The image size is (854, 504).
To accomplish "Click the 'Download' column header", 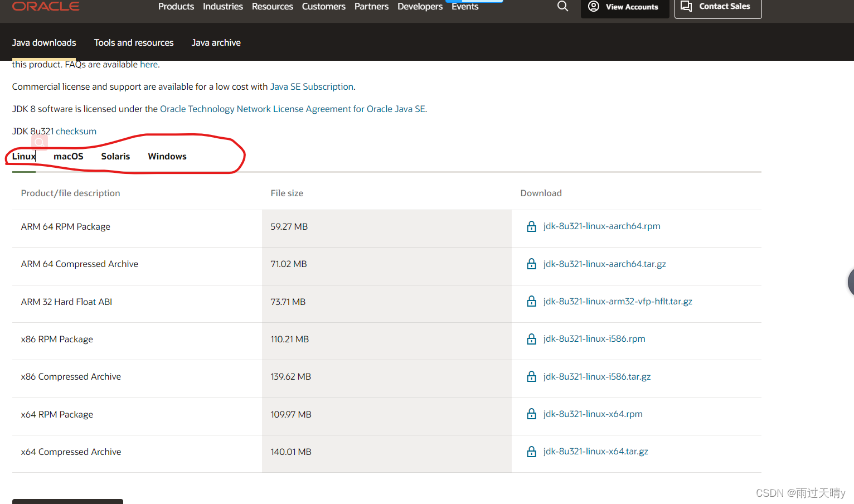I will point(541,193).
